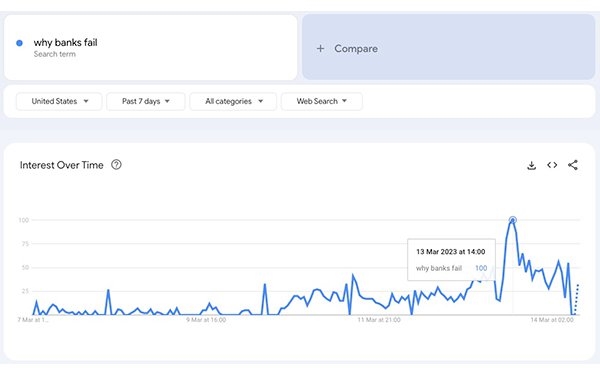600x375 pixels.
Task: Click the 11 Mar at 21:00 axis label
Action: [x=379, y=320]
